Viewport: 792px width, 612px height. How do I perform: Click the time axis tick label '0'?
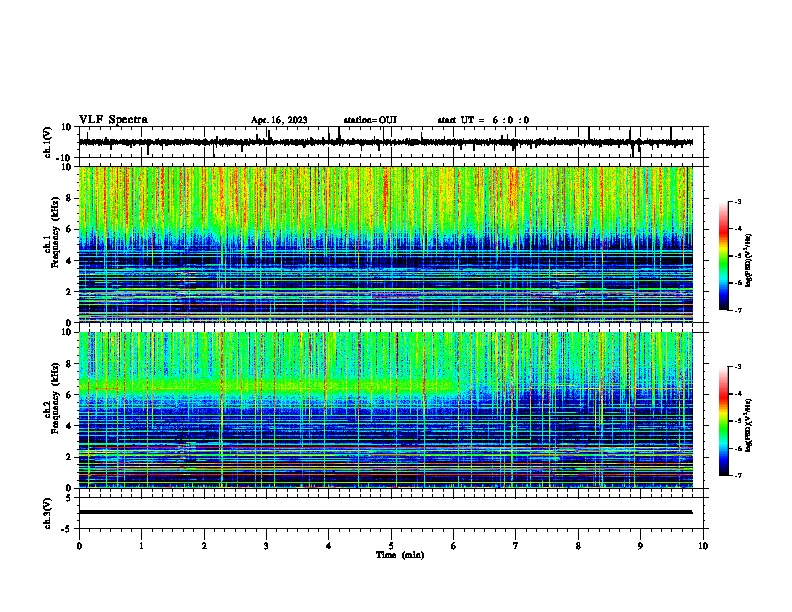79,546
